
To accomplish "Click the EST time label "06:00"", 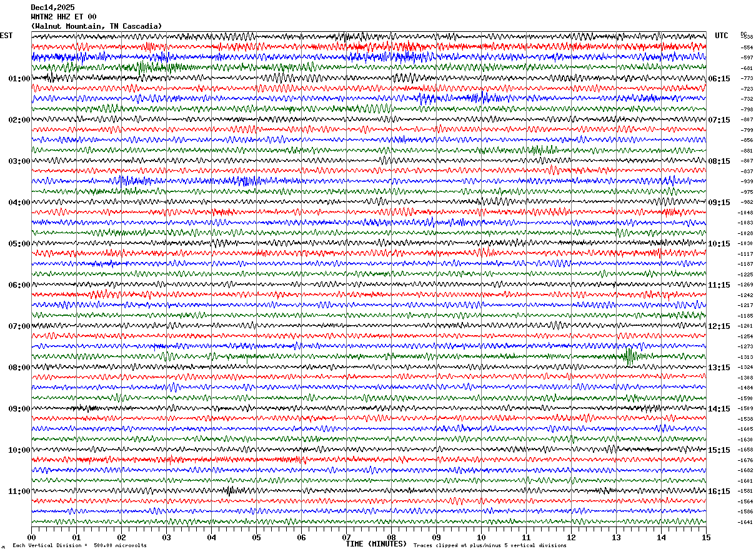I will [x=19, y=285].
